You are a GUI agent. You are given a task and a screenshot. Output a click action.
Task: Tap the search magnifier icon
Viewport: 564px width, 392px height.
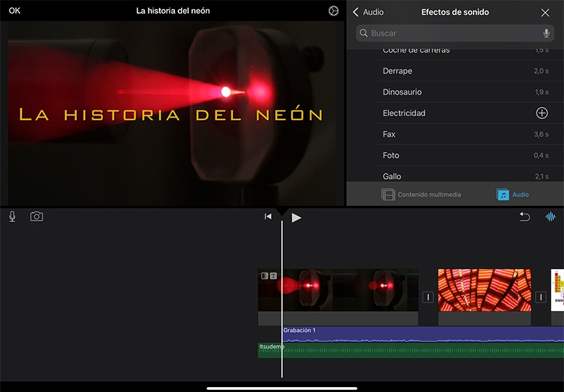(x=364, y=33)
